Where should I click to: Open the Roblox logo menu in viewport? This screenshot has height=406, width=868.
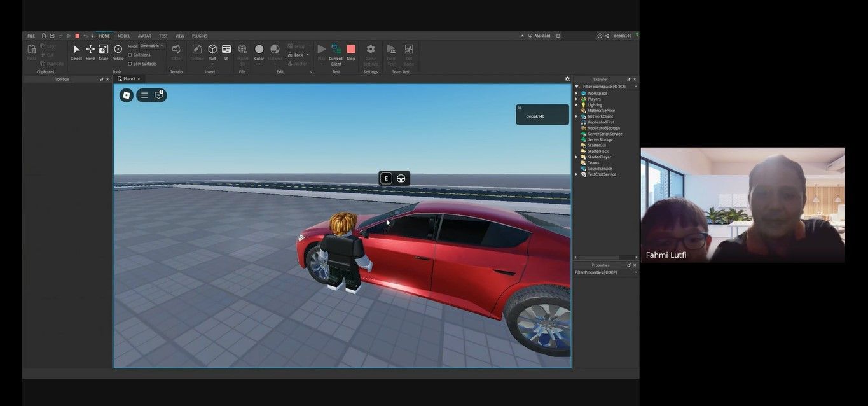pyautogui.click(x=127, y=95)
